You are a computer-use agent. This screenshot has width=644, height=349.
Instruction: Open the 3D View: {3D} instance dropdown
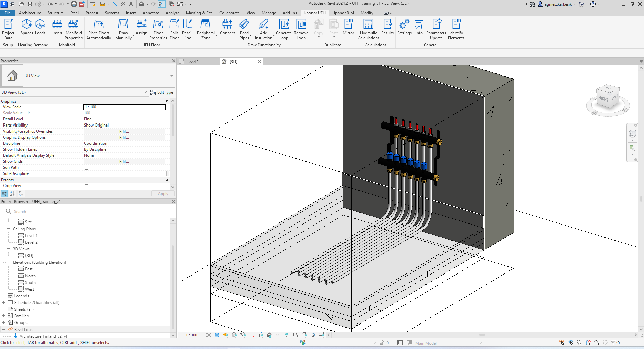pyautogui.click(x=146, y=92)
